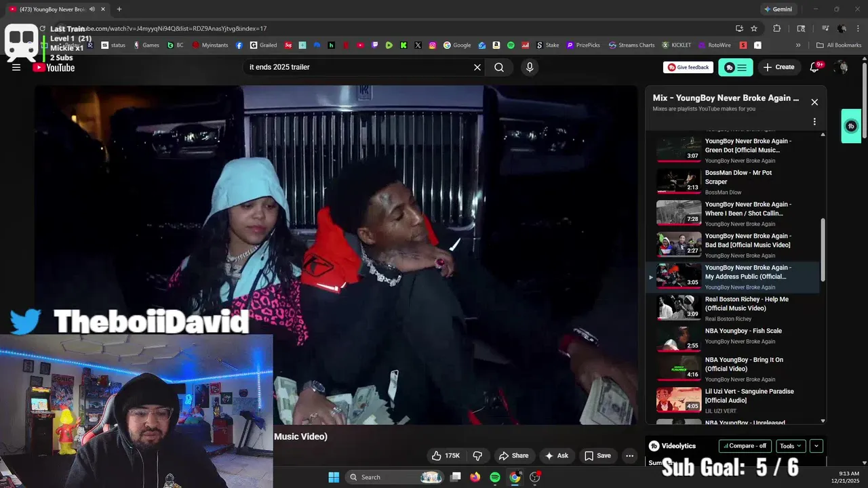Open the YouTube hamburger guide menu
The image size is (868, 488).
point(16,67)
